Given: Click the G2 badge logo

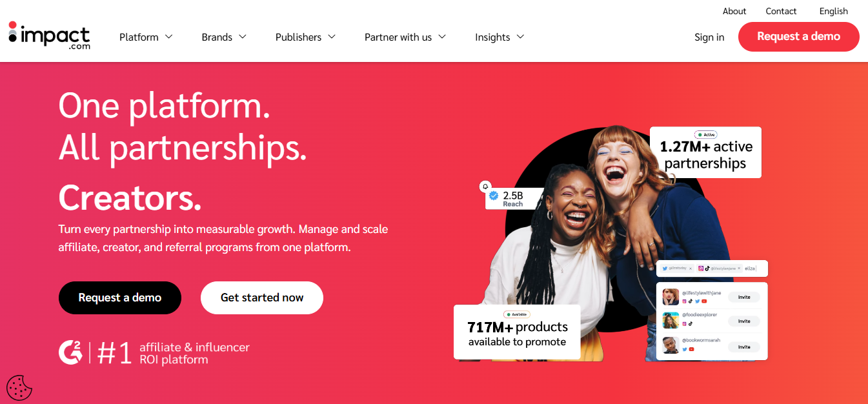Looking at the screenshot, I should 71,352.
